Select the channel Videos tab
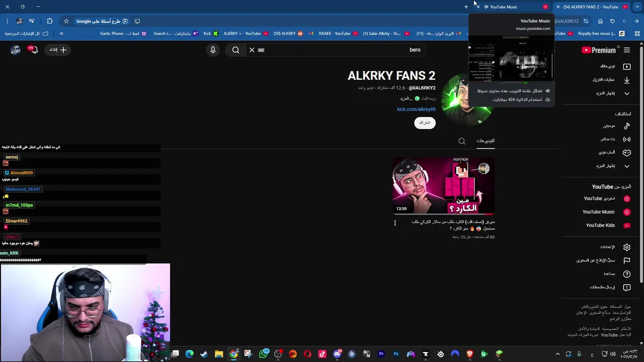This screenshot has width=644, height=362. (486, 141)
